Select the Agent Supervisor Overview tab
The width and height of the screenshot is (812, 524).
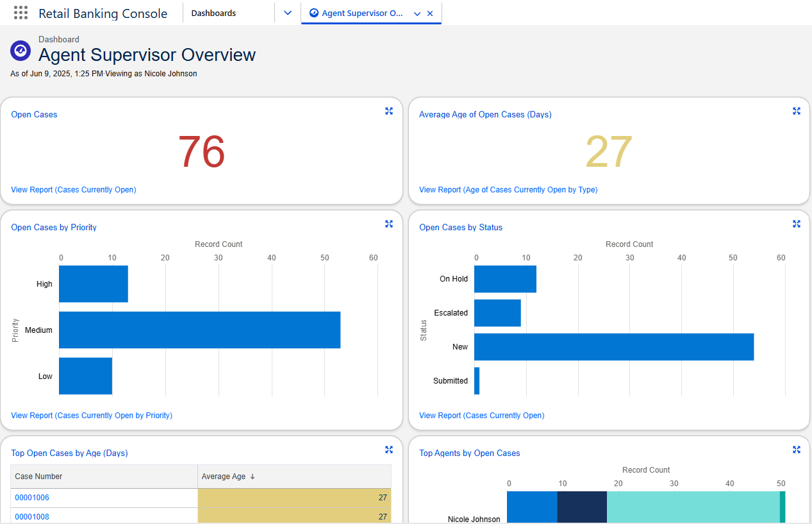[x=362, y=13]
